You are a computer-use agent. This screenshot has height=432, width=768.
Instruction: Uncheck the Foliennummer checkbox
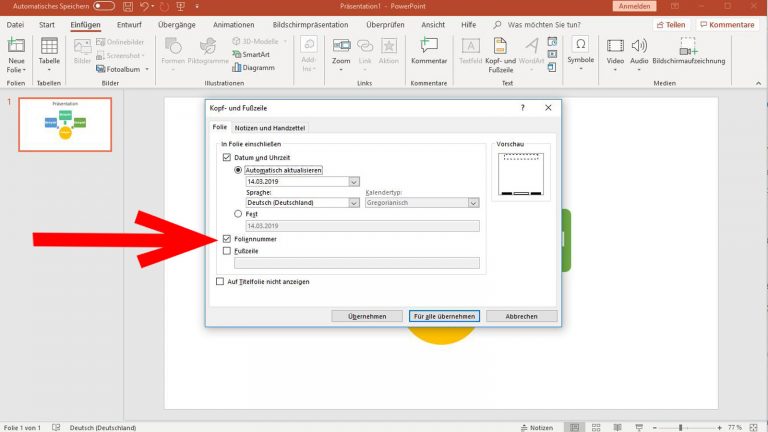(226, 240)
